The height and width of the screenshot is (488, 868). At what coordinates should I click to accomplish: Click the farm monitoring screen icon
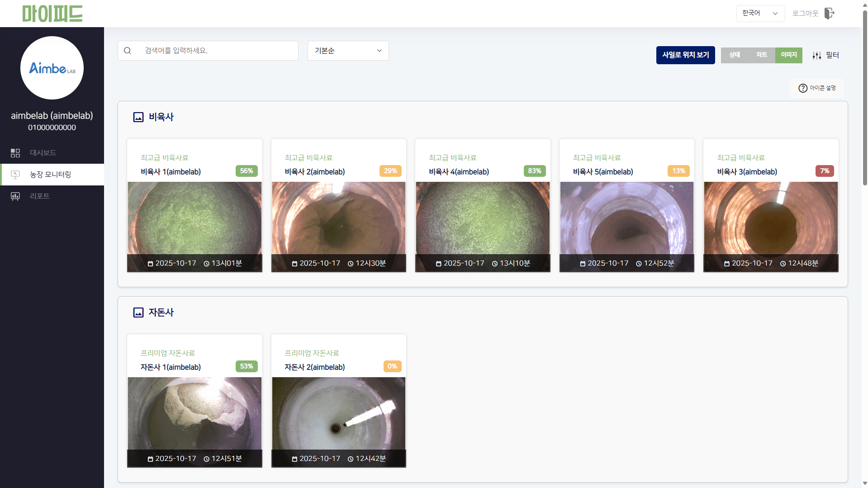(x=15, y=175)
